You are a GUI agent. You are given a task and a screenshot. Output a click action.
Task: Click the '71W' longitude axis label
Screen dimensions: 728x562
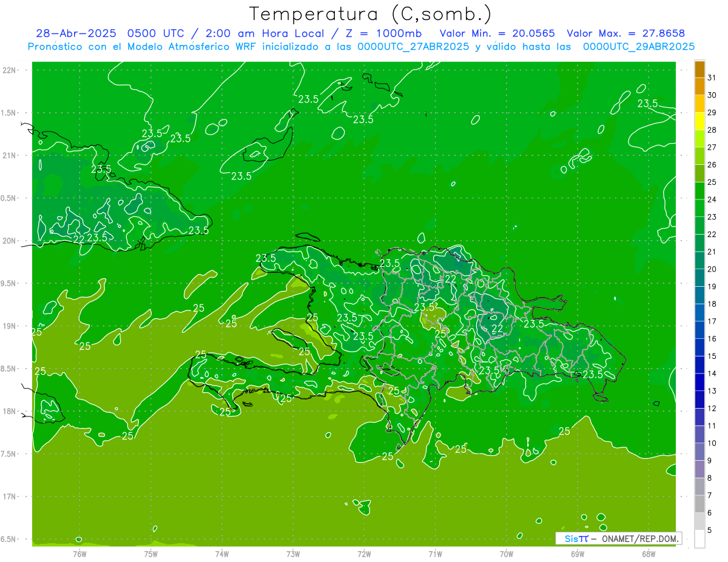[435, 554]
